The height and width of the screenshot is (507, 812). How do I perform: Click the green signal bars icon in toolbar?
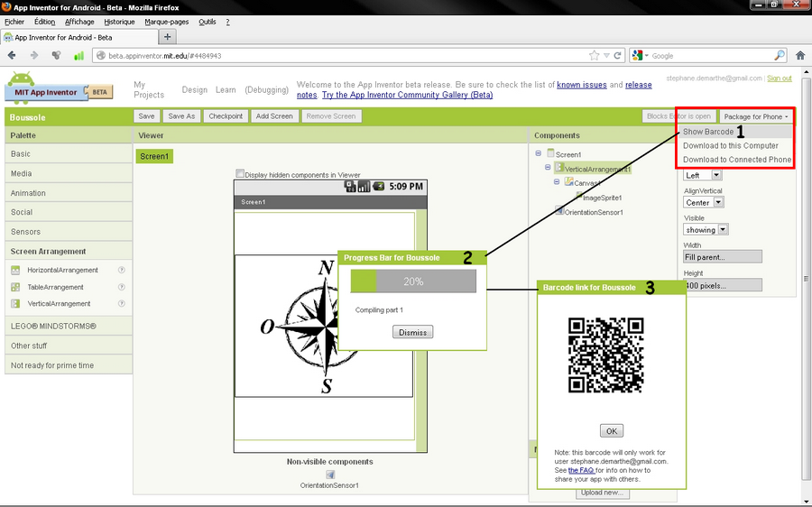pos(78,55)
